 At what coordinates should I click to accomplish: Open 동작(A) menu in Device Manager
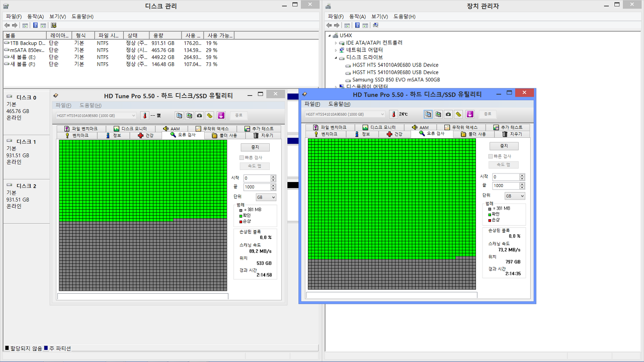(357, 17)
